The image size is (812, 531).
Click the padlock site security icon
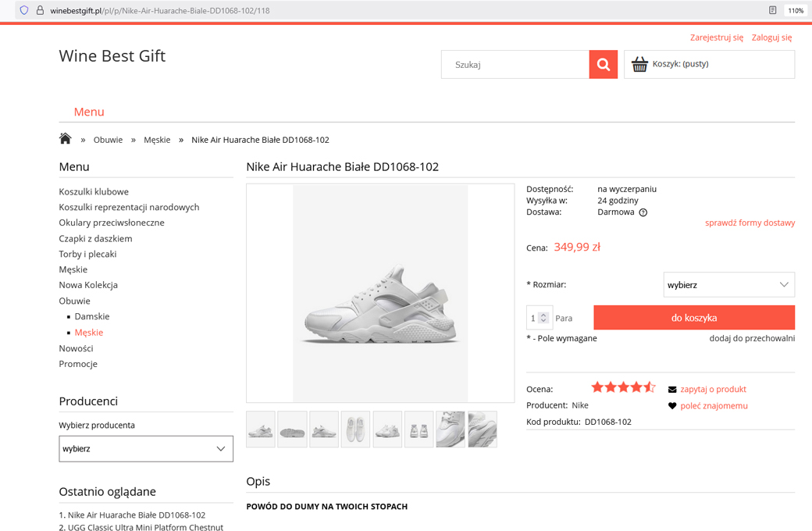(x=40, y=10)
